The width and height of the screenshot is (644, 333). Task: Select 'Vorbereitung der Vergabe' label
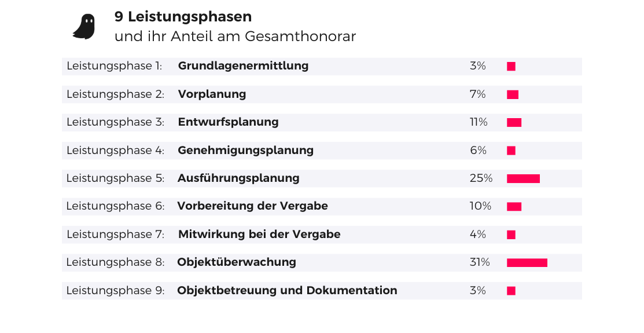[252, 206]
